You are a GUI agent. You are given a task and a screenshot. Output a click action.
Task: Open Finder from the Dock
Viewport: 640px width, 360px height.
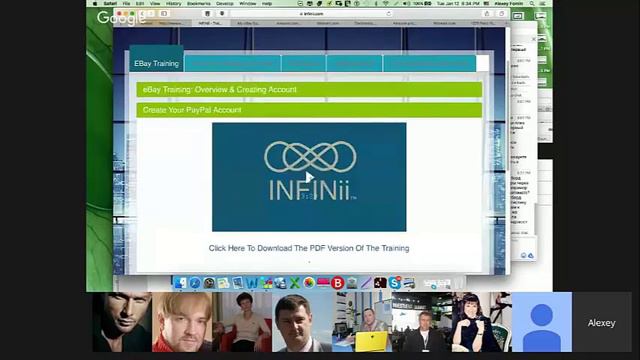180,282
